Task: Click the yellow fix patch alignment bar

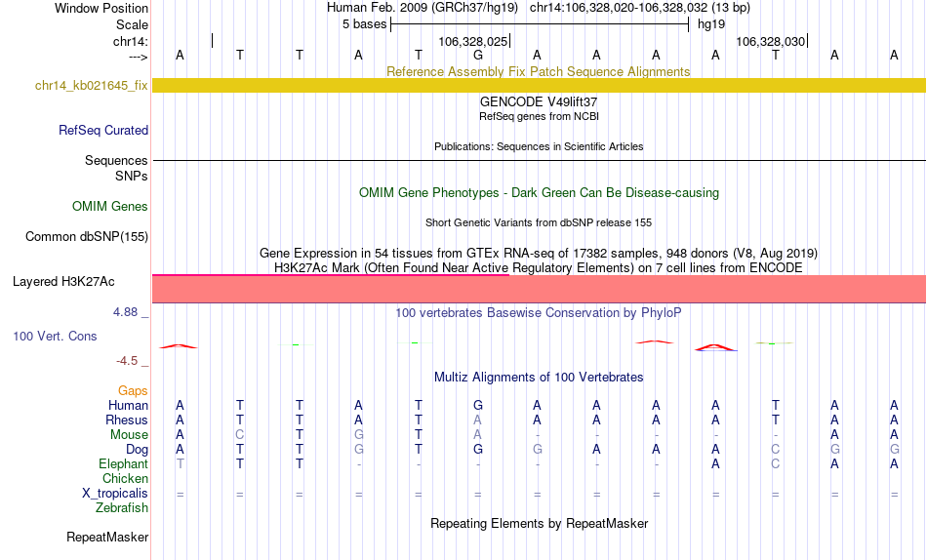Action: [539, 85]
